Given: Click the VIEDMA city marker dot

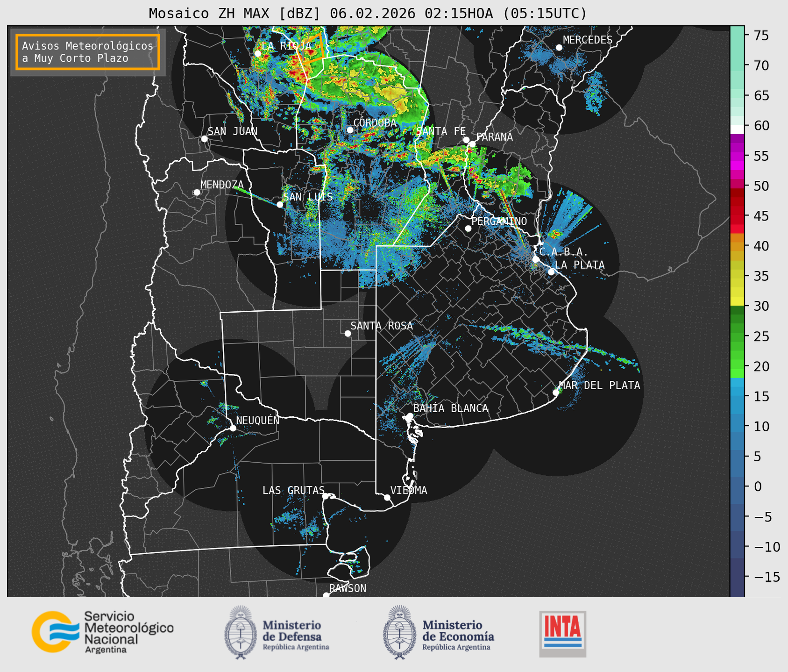Looking at the screenshot, I should (387, 497).
